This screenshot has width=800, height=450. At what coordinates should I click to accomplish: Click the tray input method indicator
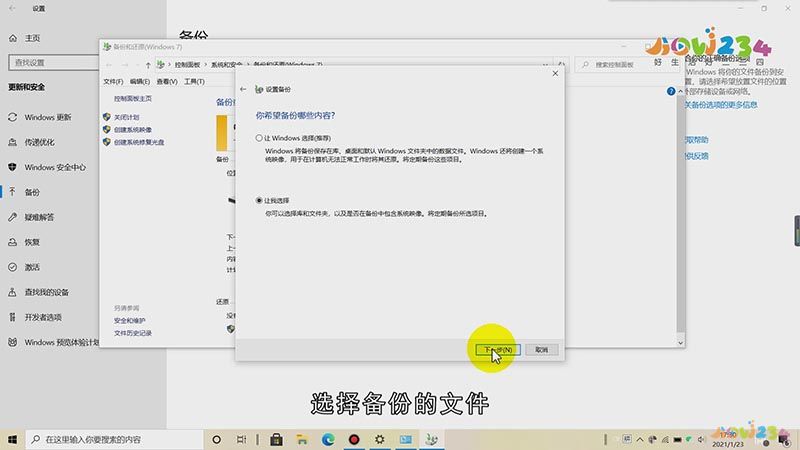pos(627,439)
